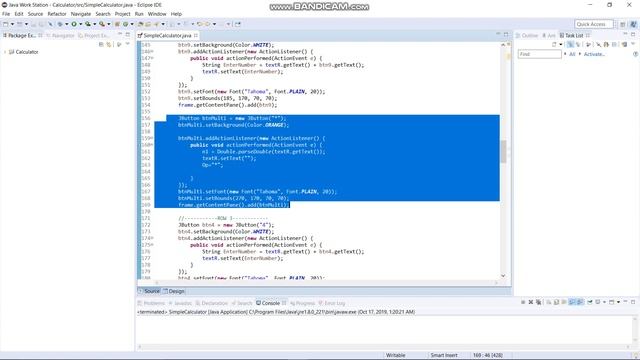The width and height of the screenshot is (640, 360).
Task: Switch to the Progress view tab
Action: click(302, 303)
